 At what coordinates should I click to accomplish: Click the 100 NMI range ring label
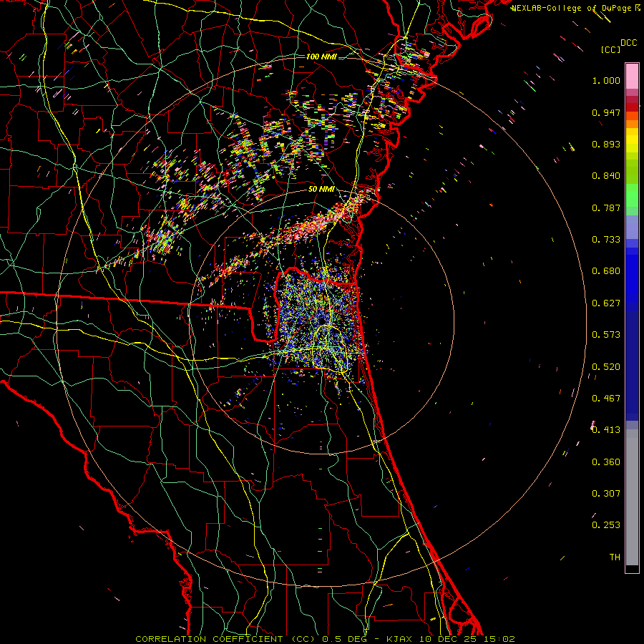click(321, 57)
